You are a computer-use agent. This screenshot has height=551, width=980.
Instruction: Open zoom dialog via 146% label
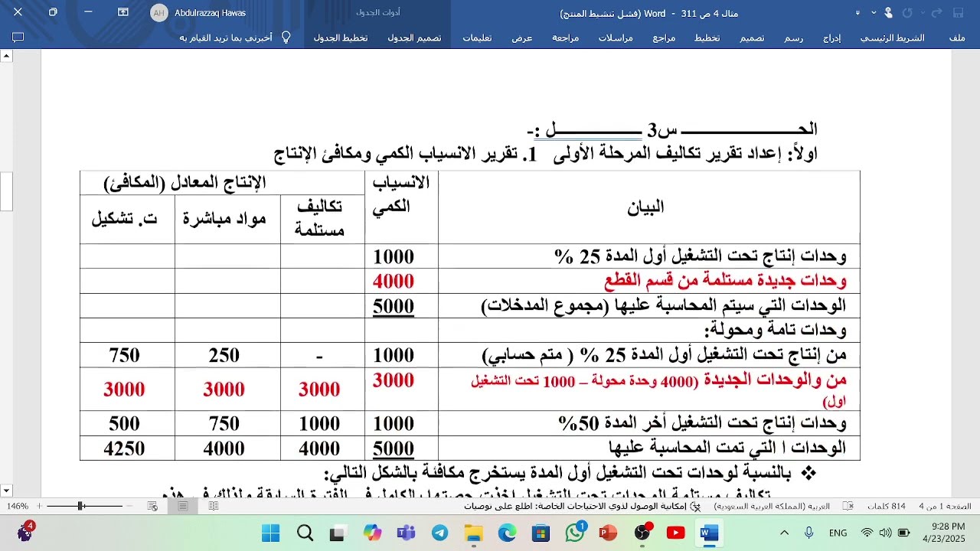pos(18,507)
